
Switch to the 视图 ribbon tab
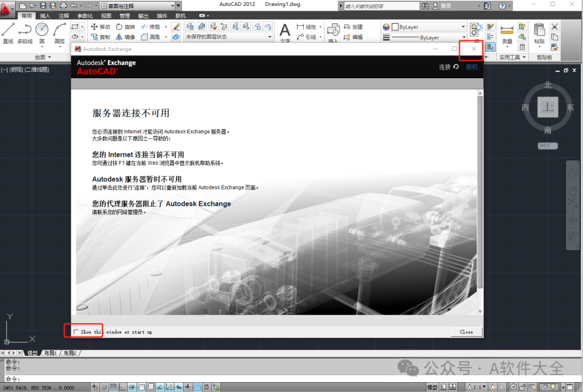coord(106,16)
